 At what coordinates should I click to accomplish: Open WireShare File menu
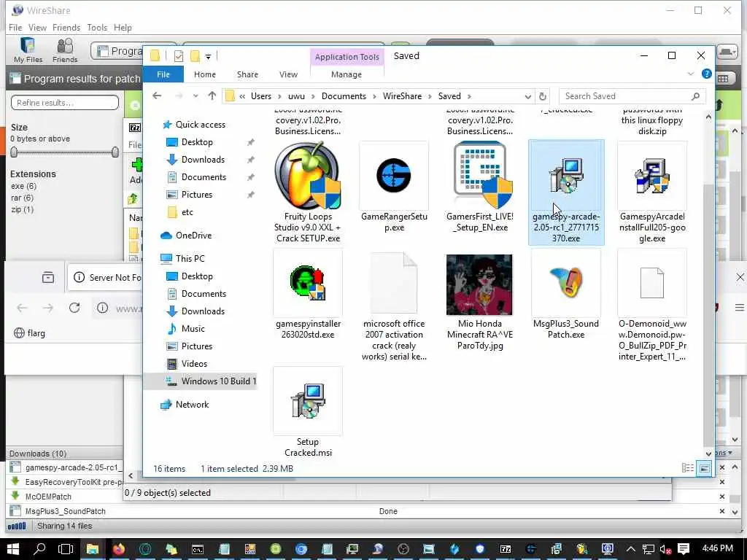pos(15,28)
